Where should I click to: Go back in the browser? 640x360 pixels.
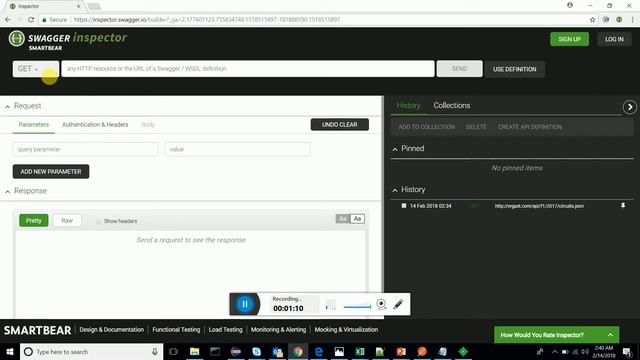click(x=8, y=20)
